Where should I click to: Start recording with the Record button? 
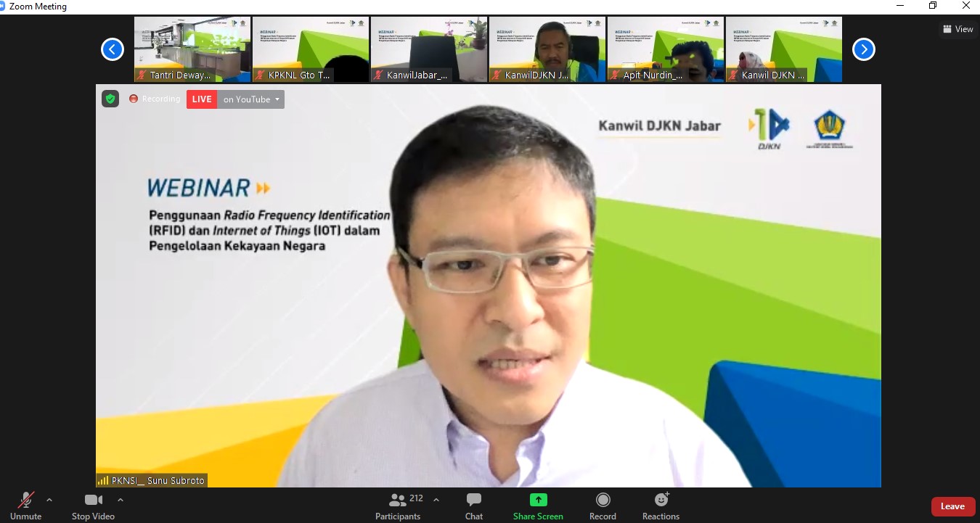[x=603, y=505]
